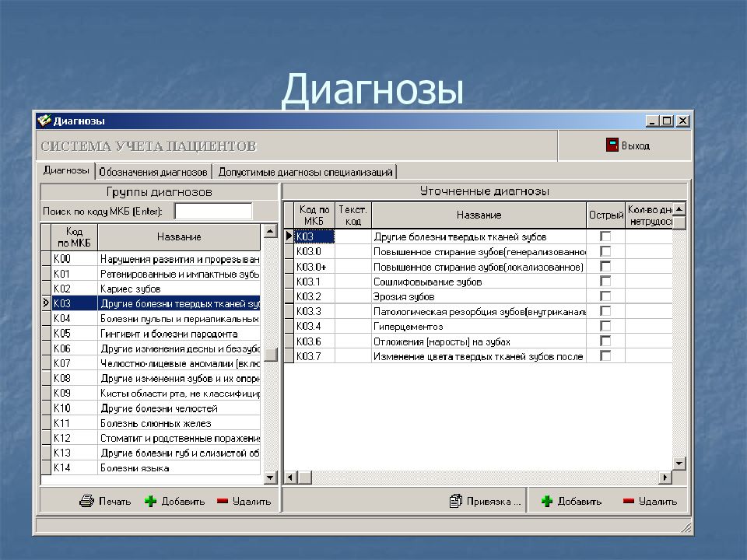Click Добавить text under refined diagnoses
Viewport: 747px width, 560px height.
pos(579,501)
